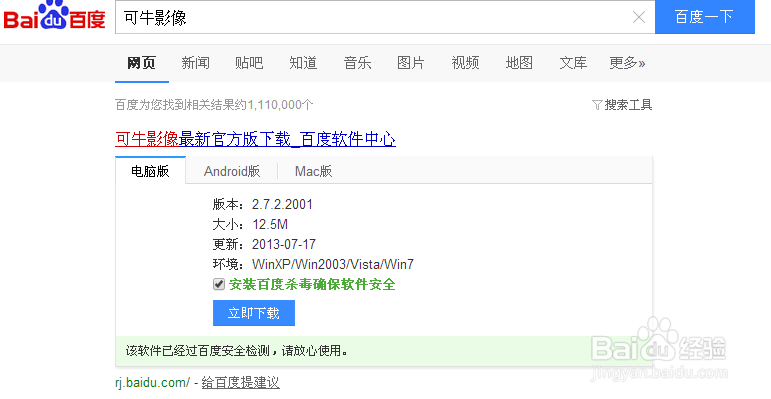The height and width of the screenshot is (399, 771).
Task: Switch to the Mac版 tab
Action: pyautogui.click(x=314, y=171)
